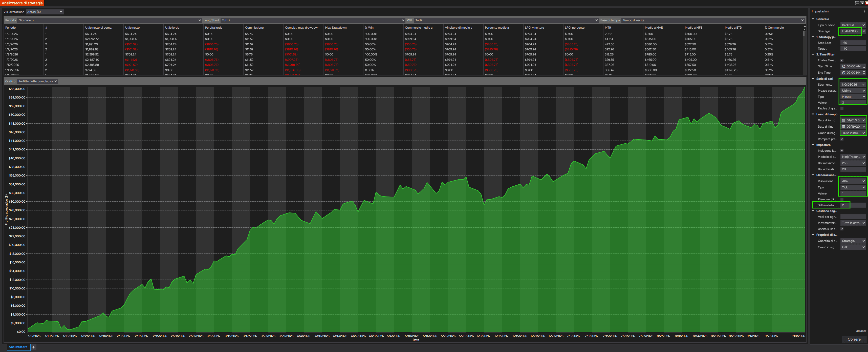The width and height of the screenshot is (868, 352).
Task: Increment the Start Time stepper
Action: pyautogui.click(x=864, y=66)
